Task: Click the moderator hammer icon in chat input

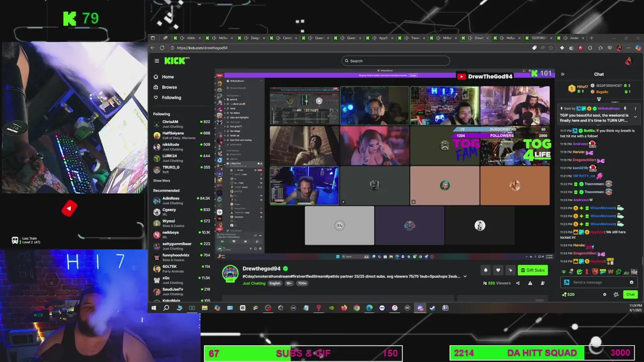Action: tap(567, 282)
